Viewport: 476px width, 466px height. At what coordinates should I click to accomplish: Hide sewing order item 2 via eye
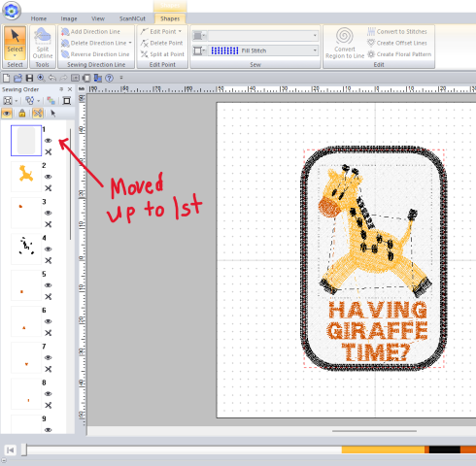49,177
